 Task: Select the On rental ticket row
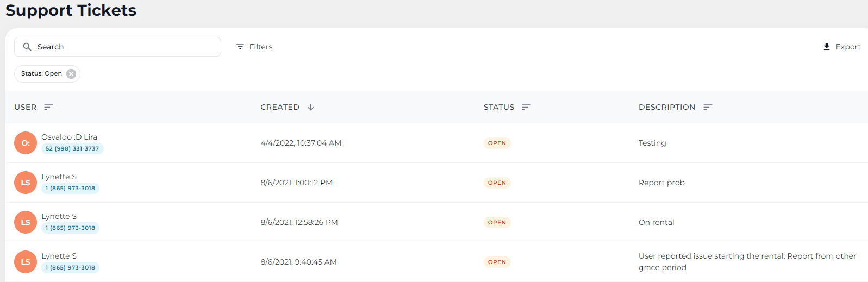[656, 222]
